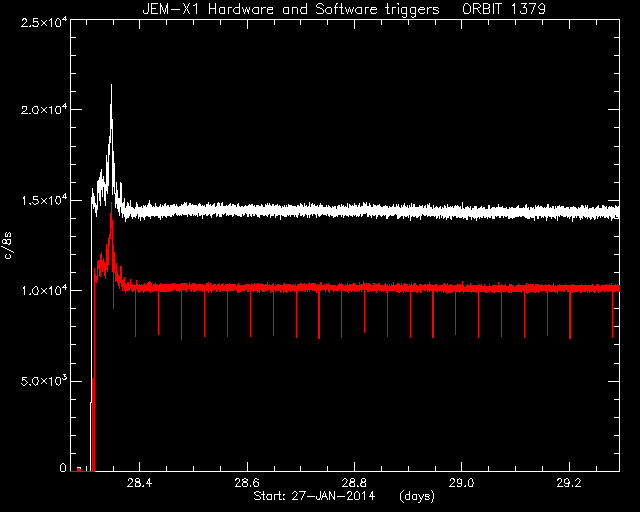
Task: Click the white curve's highest peak
Action: [x=111, y=86]
